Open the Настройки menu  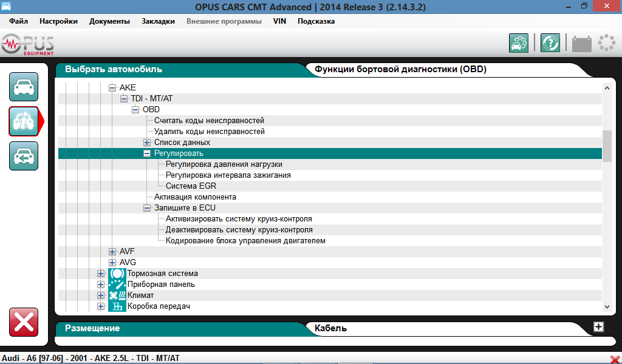coord(58,21)
